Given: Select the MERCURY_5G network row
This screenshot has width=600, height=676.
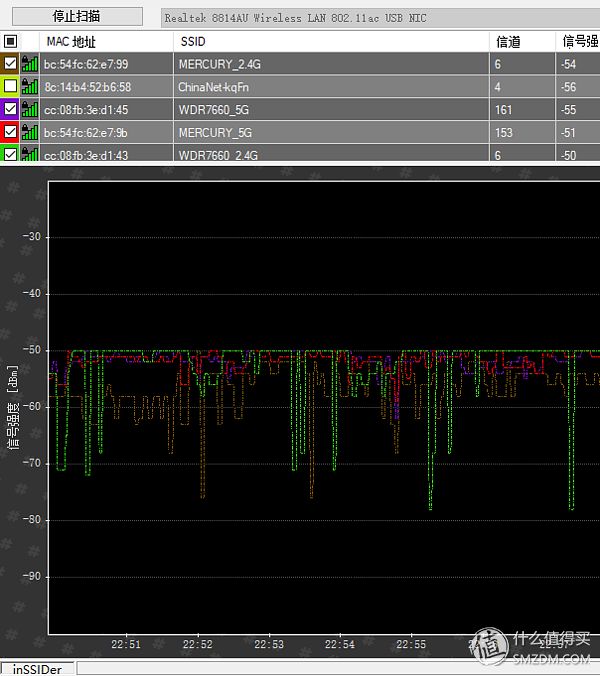Looking at the screenshot, I should pyautogui.click(x=300, y=132).
